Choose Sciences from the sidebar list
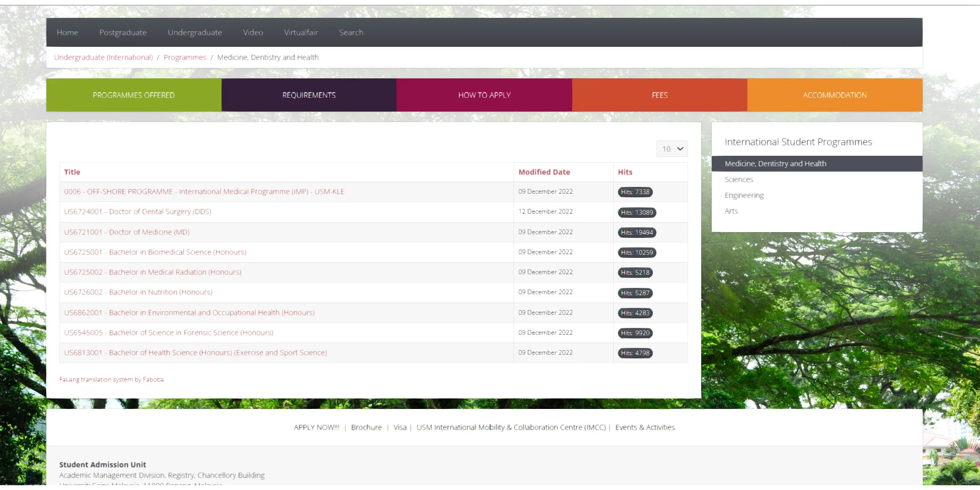Viewport: 980px width, 490px height. coord(739,179)
